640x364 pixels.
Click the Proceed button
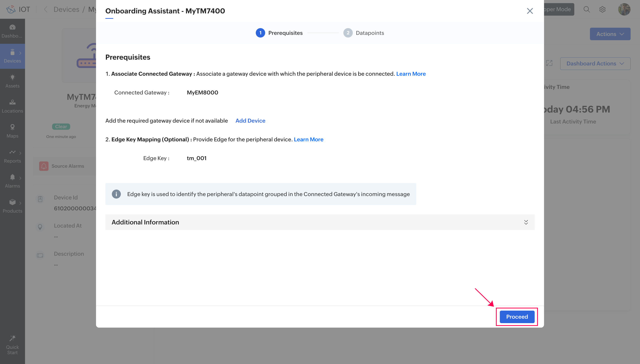pos(517,317)
